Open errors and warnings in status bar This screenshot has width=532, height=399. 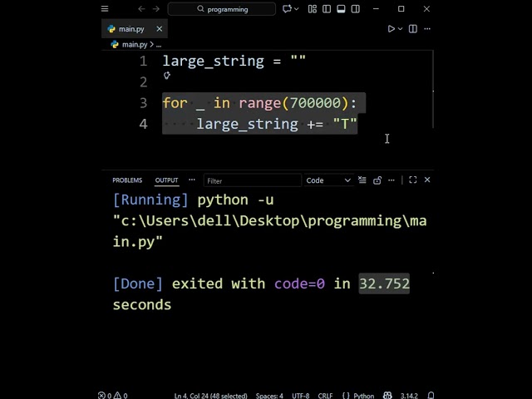point(113,396)
